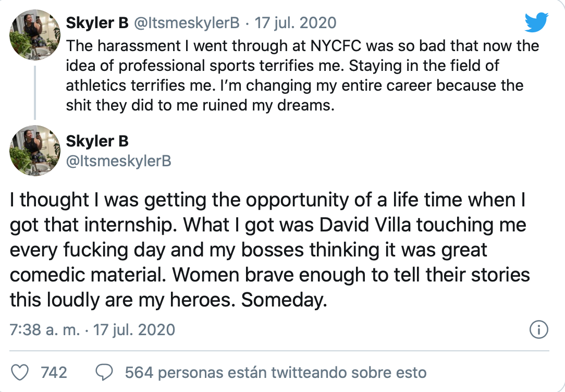This screenshot has height=392, width=565.
Task: Click the 742 likes count
Action: coord(54,372)
